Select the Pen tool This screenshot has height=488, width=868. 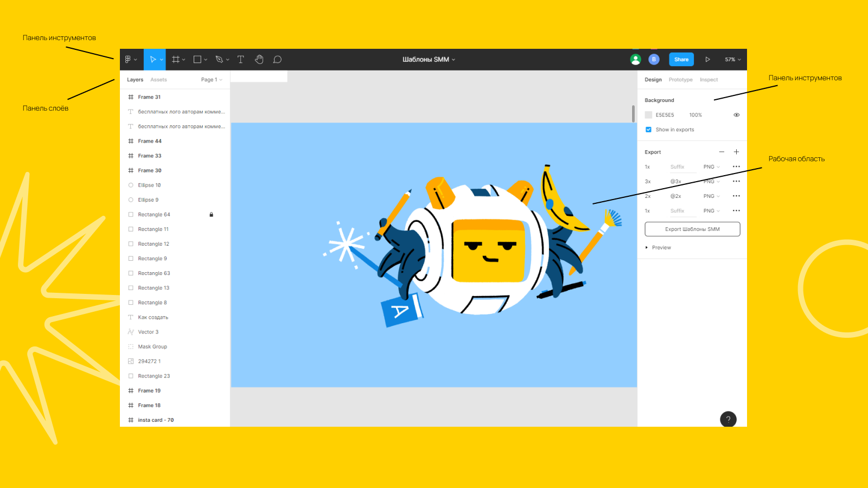click(219, 60)
